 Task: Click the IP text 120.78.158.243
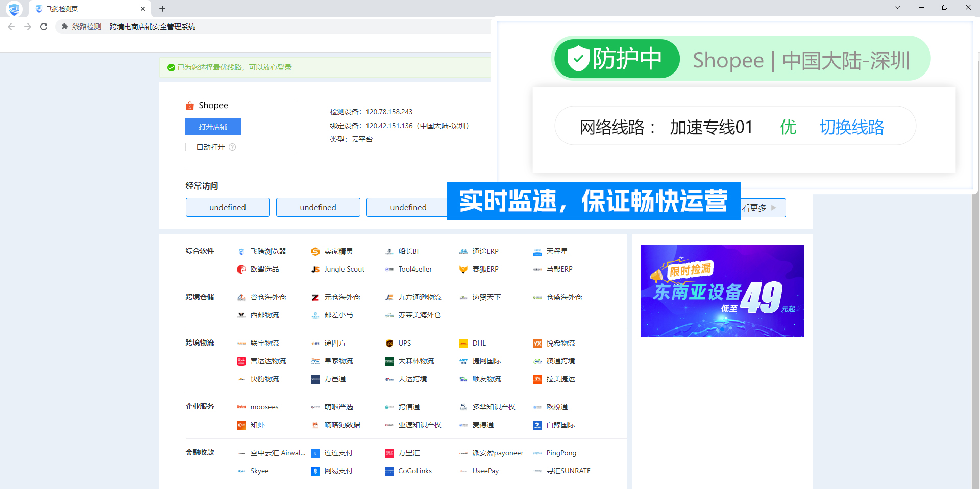click(x=389, y=112)
